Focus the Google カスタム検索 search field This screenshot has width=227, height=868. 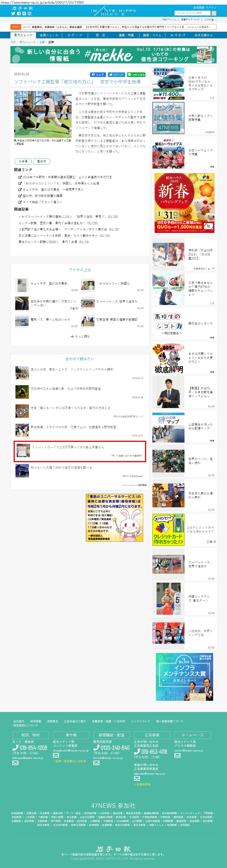click(192, 13)
